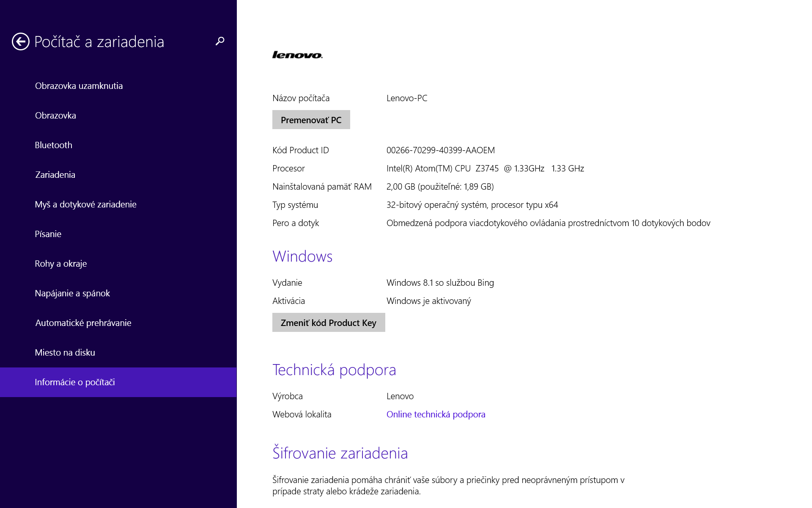Click Zmeniť kód Product Key button
Screen dimensions: 812x508
tap(329, 323)
